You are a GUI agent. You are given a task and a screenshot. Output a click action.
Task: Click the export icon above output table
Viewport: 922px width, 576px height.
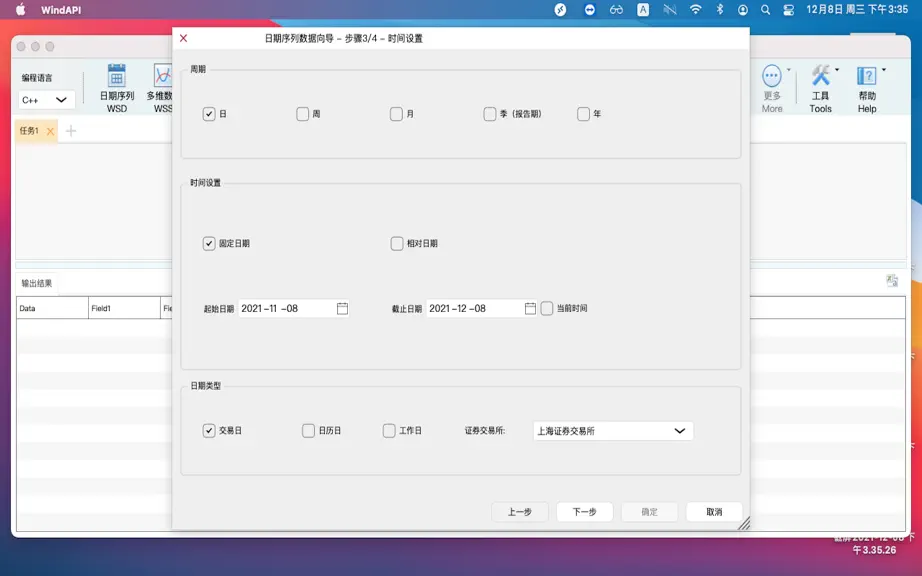[892, 281]
